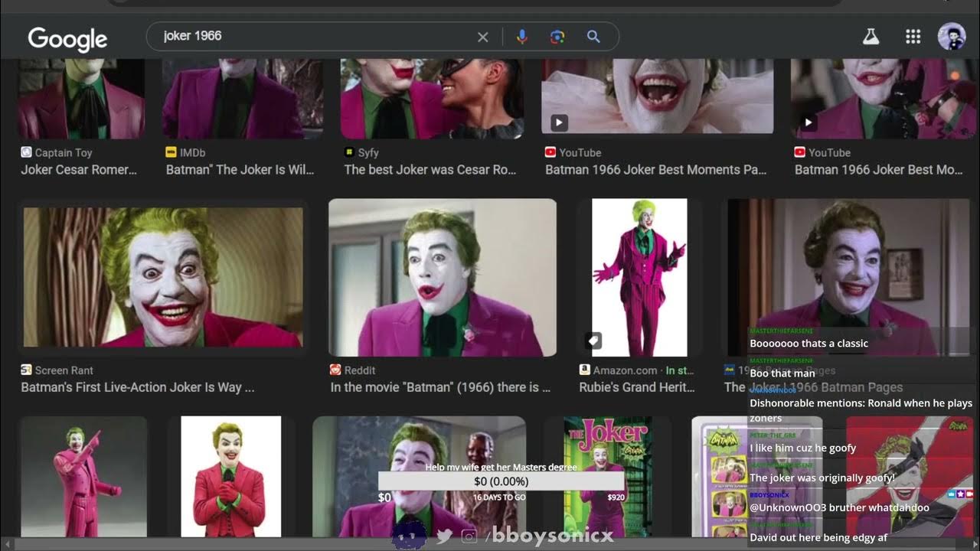The width and height of the screenshot is (980, 551).
Task: Click the Reddit source favicon
Action: pyautogui.click(x=335, y=370)
